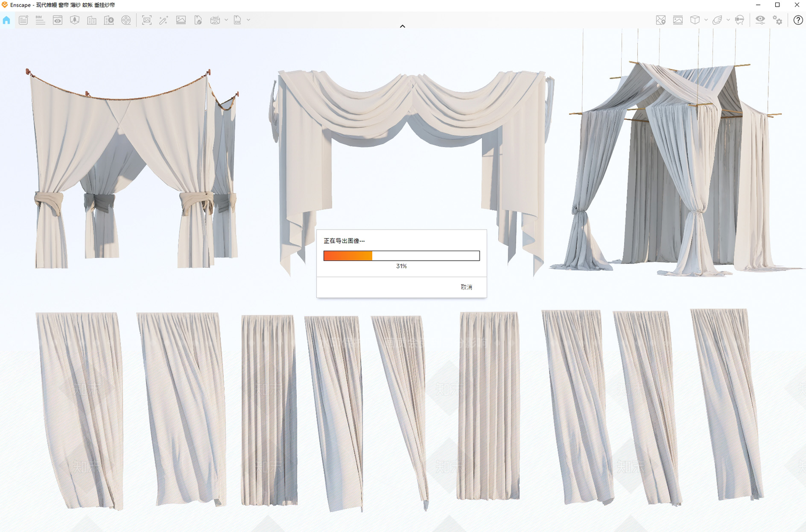Click the wing fly-mode icon
The height and width of the screenshot is (532, 806).
coord(717,20)
